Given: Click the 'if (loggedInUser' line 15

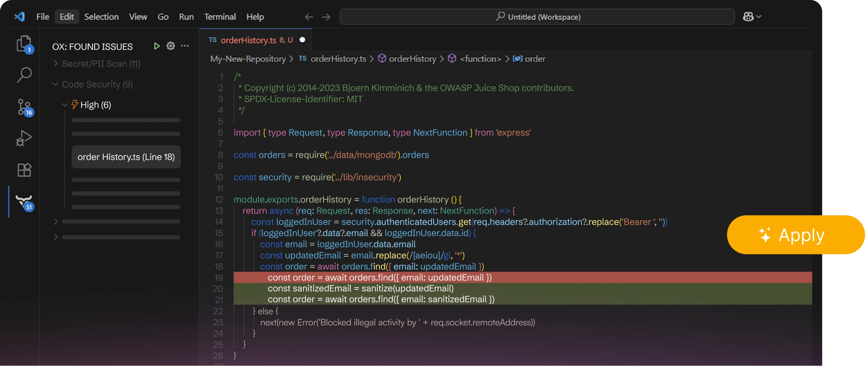Looking at the screenshot, I should 364,233.
